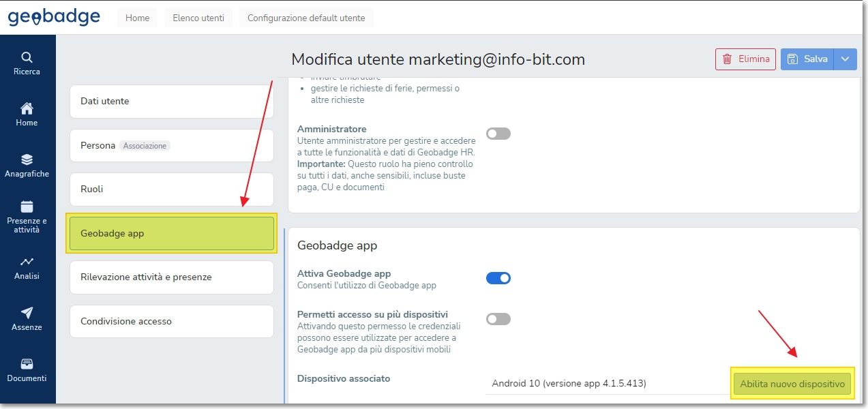Enable Permetti accesso su più dispositivi
This screenshot has height=409, width=868.
coord(498,319)
